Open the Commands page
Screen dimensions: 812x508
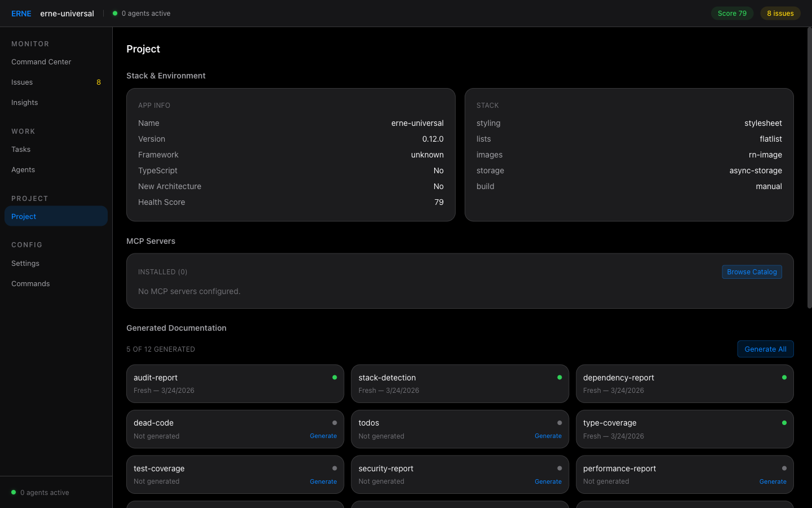[x=30, y=284]
